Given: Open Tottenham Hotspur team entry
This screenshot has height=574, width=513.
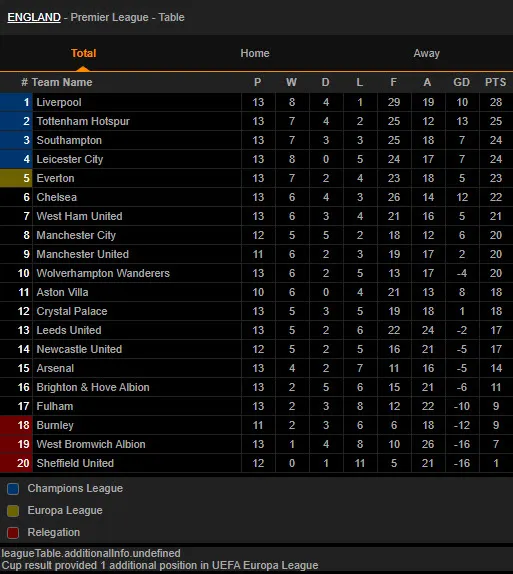Looking at the screenshot, I should (83, 121).
